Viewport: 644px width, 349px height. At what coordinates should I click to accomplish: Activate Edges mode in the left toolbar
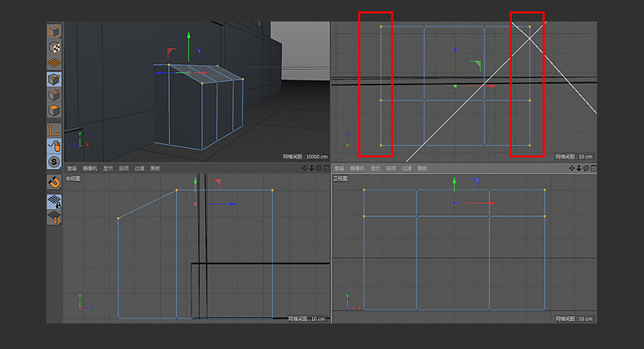[54, 95]
